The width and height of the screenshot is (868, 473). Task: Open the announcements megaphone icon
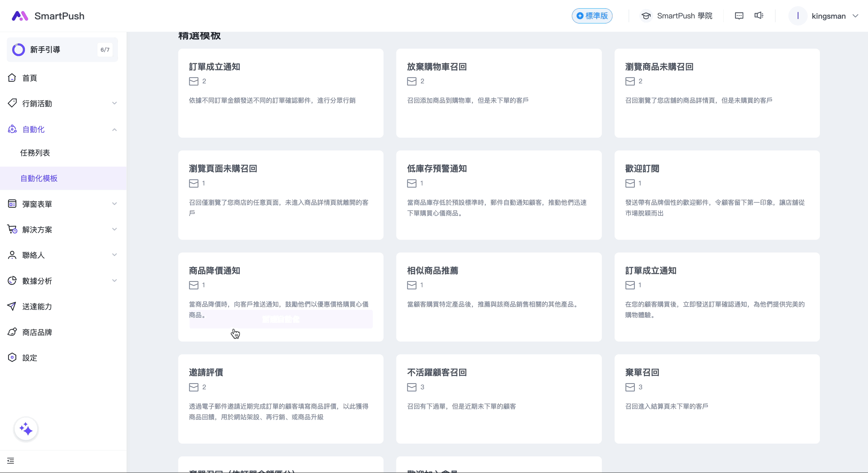tap(758, 16)
